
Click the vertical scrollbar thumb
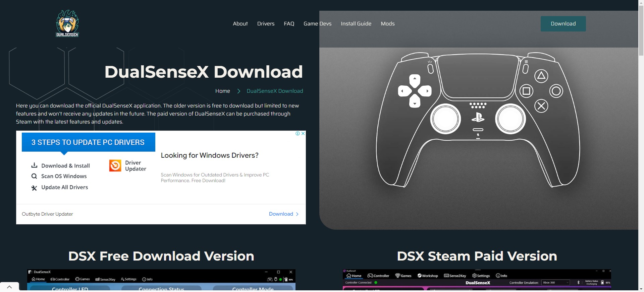click(x=641, y=30)
